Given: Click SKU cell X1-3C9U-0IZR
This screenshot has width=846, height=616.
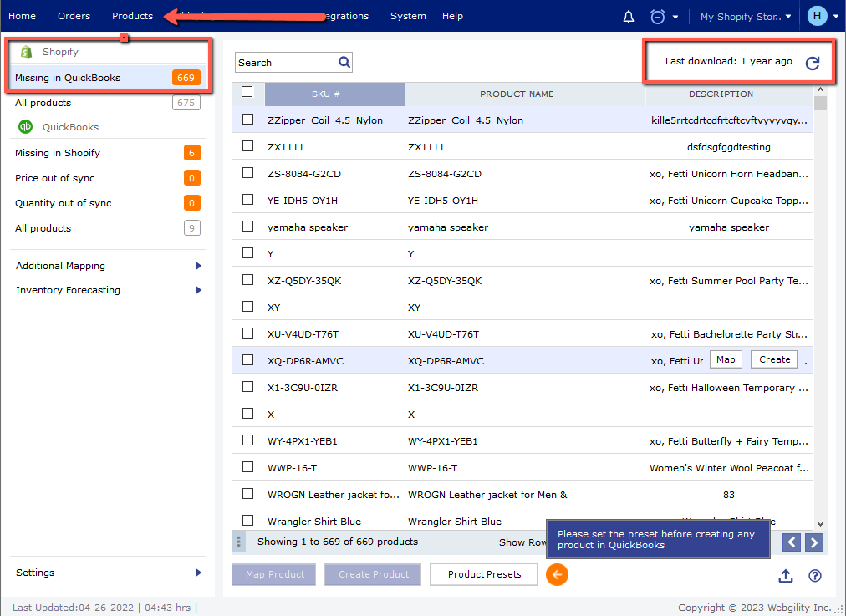Looking at the screenshot, I should point(302,388).
